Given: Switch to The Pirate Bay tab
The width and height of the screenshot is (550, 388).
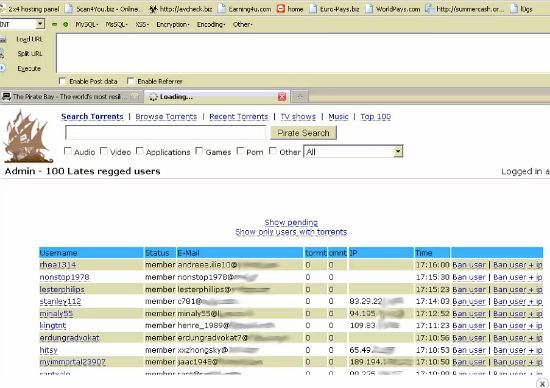Looking at the screenshot, I should point(71,96).
